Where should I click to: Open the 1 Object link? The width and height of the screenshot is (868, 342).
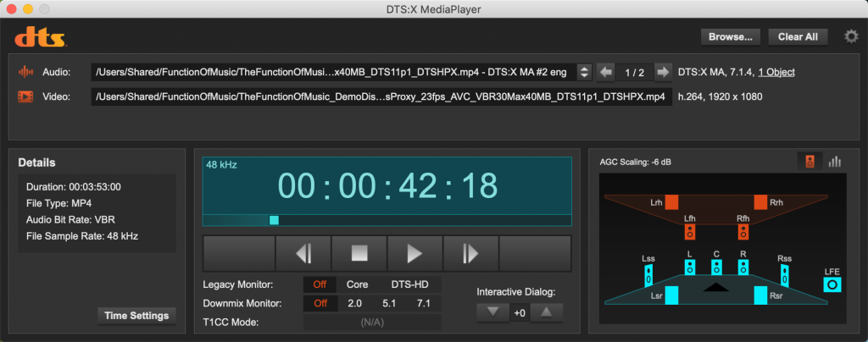coord(776,72)
